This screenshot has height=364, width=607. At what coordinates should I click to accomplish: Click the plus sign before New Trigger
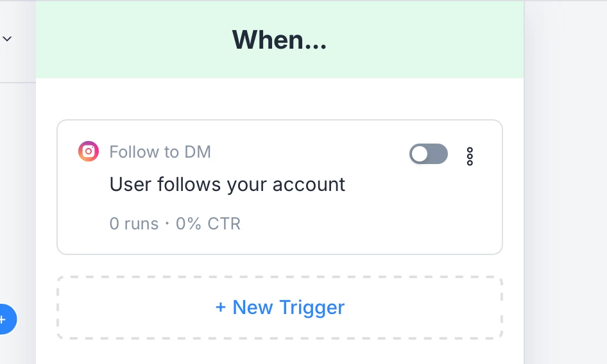tap(221, 308)
